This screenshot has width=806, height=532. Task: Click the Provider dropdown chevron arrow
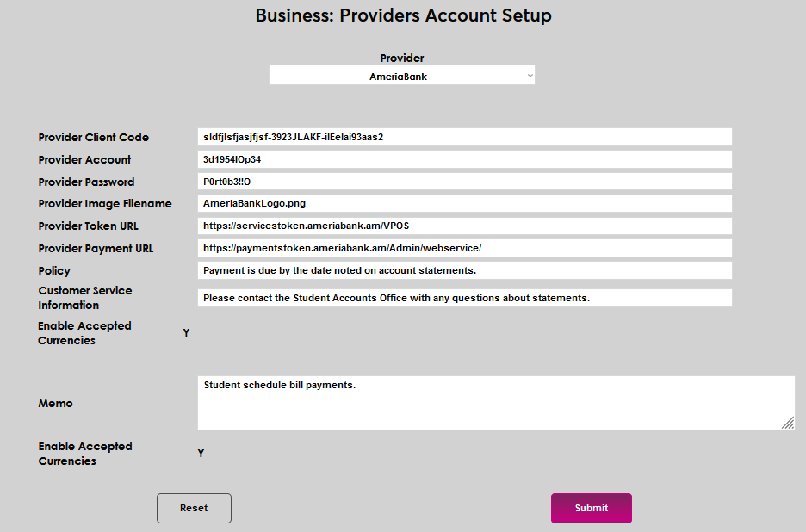[x=530, y=76]
